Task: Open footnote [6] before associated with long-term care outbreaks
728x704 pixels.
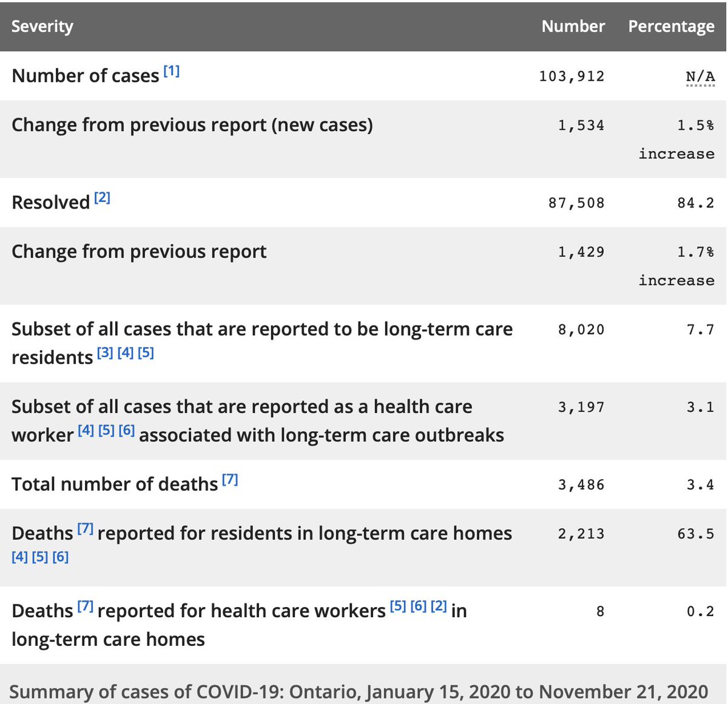Action: [x=127, y=430]
